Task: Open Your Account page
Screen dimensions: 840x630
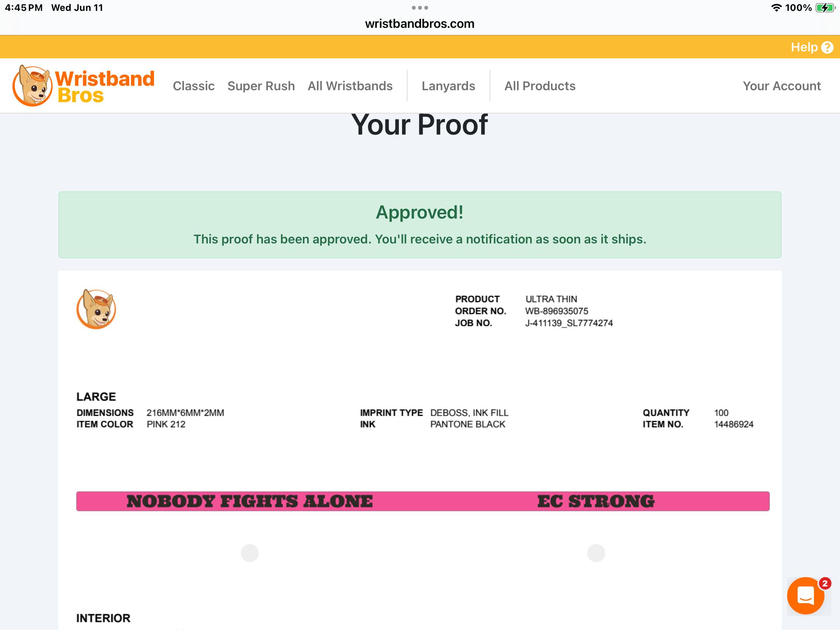Action: [782, 86]
